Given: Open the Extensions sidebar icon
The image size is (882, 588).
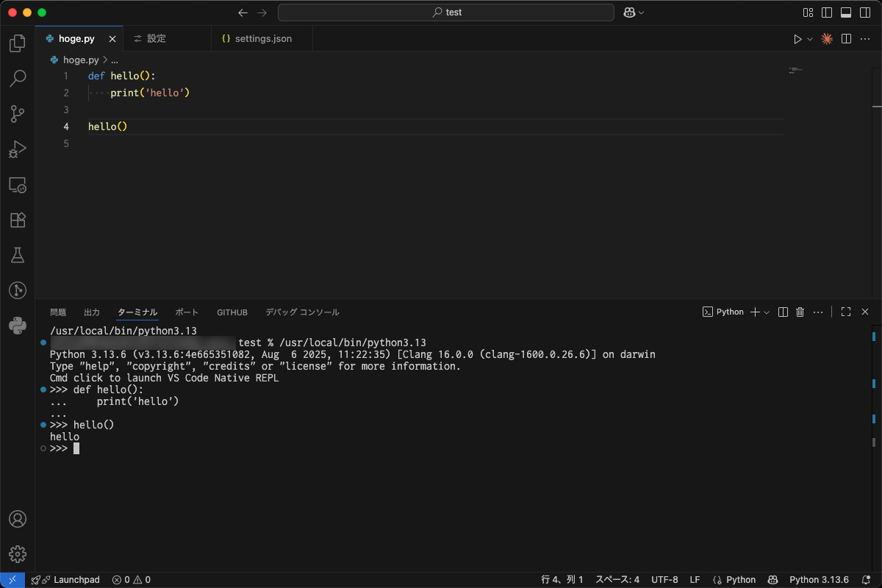Looking at the screenshot, I should coord(17,220).
